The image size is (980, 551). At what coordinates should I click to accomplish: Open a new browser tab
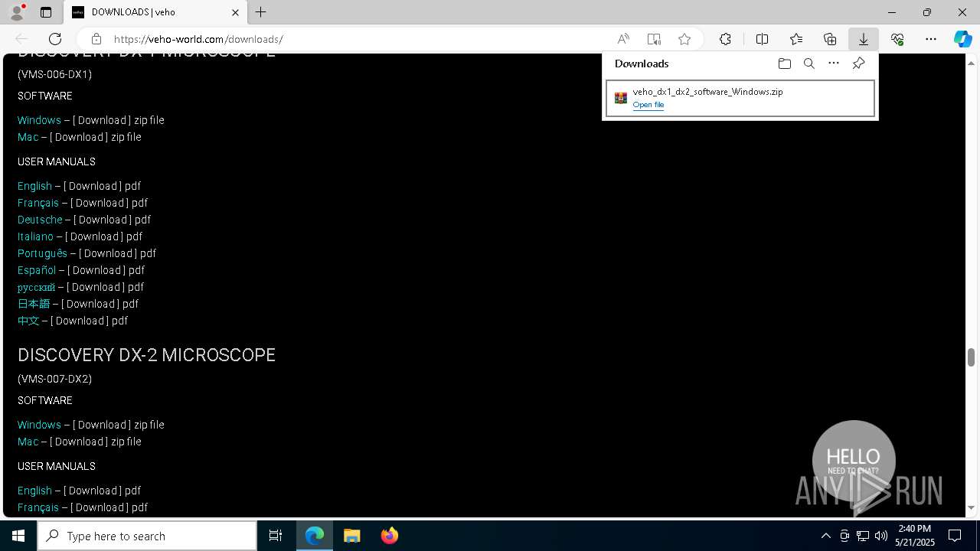point(261,12)
